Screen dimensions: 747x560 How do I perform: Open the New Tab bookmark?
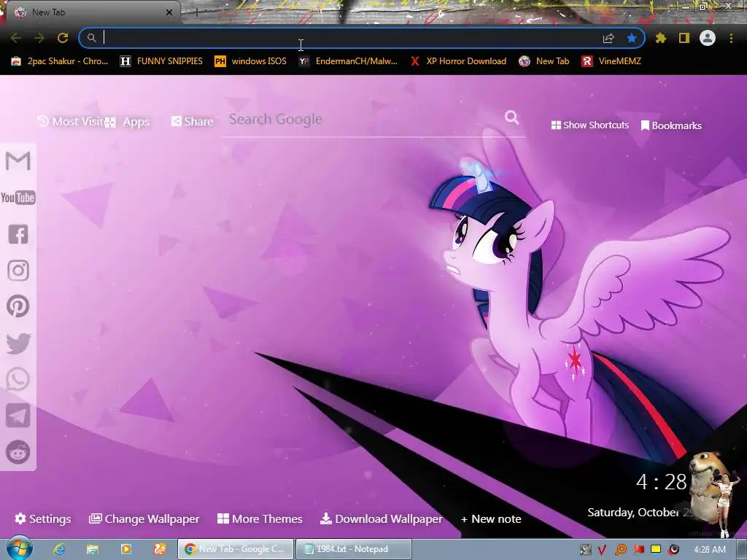544,61
